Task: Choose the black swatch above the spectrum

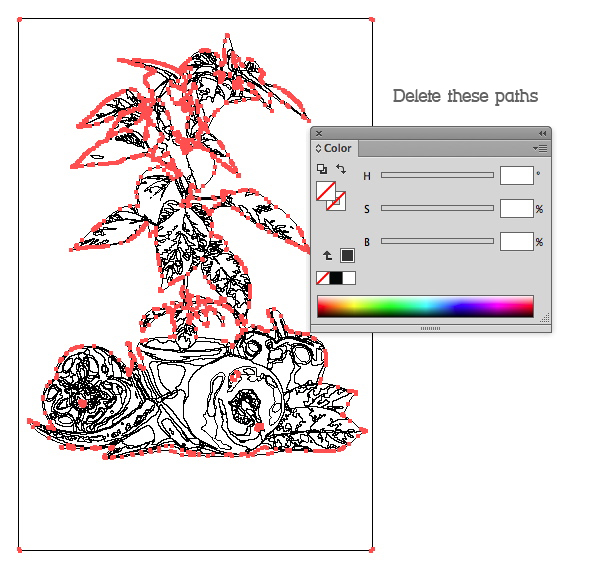Action: coord(336,278)
